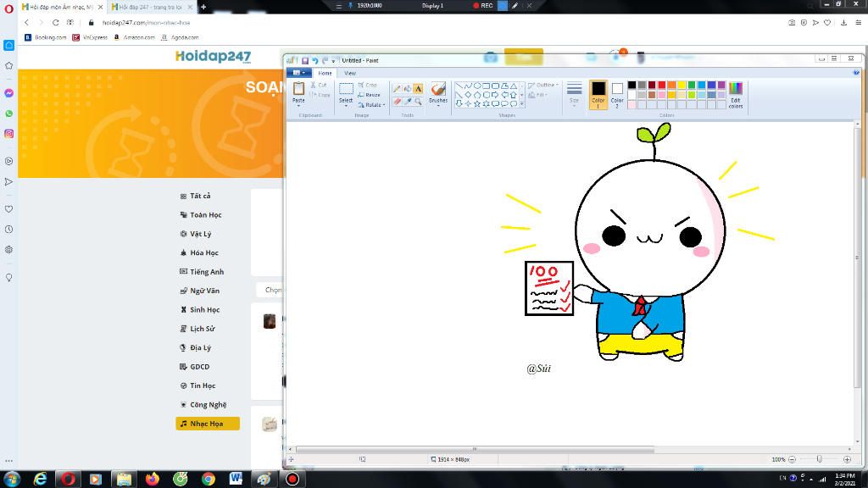Switch to the second Hỏi đáp 247 browser tab
The image size is (868, 488).
click(x=151, y=7)
